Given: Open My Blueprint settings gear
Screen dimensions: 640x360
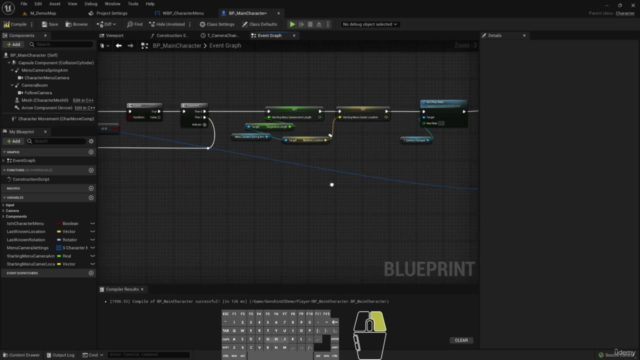Looking at the screenshot, I should 91,141.
